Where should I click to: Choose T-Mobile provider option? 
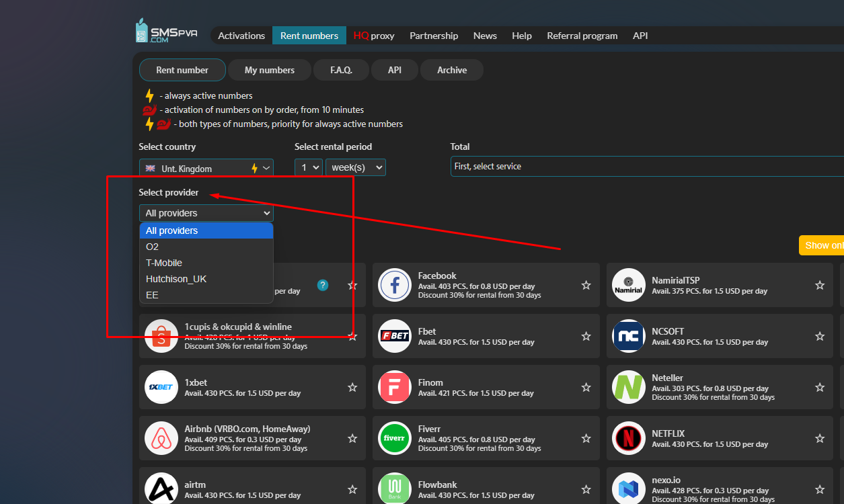tap(206, 263)
